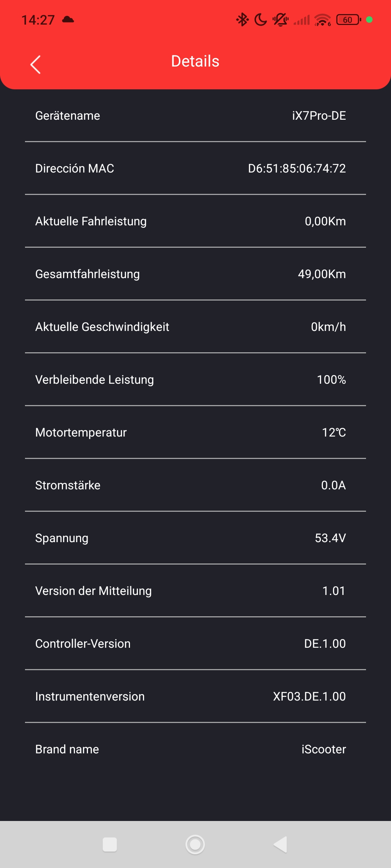Select the Aktuelle Fahrleistung row
Screen dimensions: 391x868
[195, 221]
